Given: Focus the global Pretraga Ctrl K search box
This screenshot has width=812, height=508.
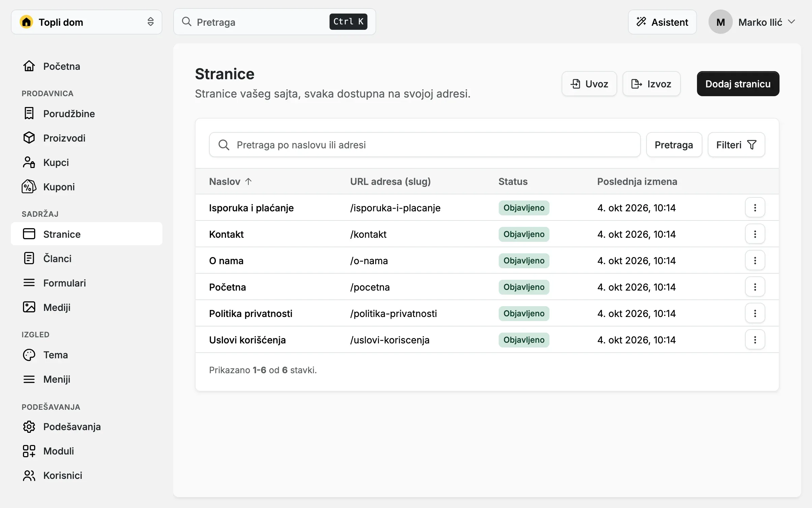Looking at the screenshot, I should point(274,22).
